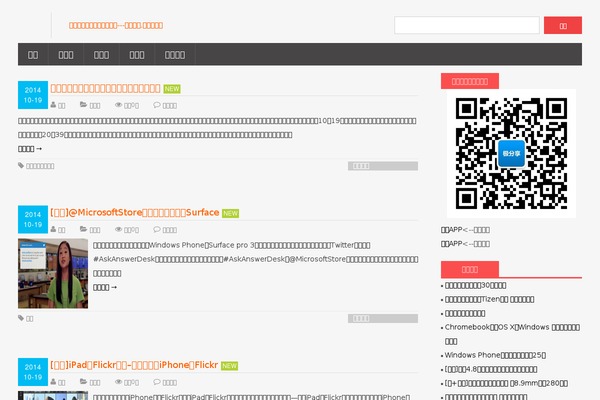
Task: Click the blue 2014 10-19 date badge of Flickr post
Action: (33, 372)
